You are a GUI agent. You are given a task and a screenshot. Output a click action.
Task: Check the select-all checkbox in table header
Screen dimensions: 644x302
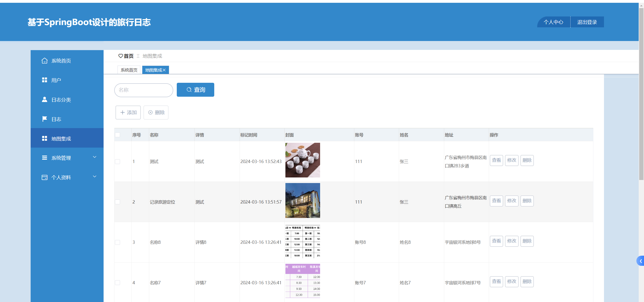118,135
